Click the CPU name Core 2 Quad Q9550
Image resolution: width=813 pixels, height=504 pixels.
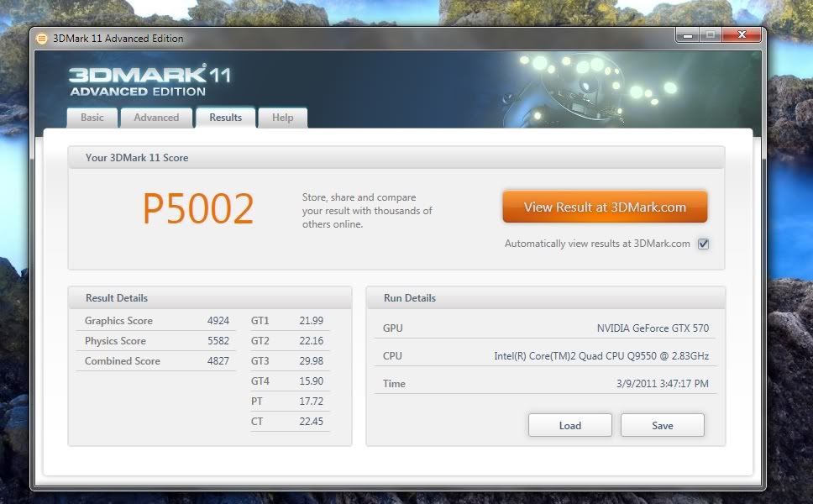pos(601,356)
